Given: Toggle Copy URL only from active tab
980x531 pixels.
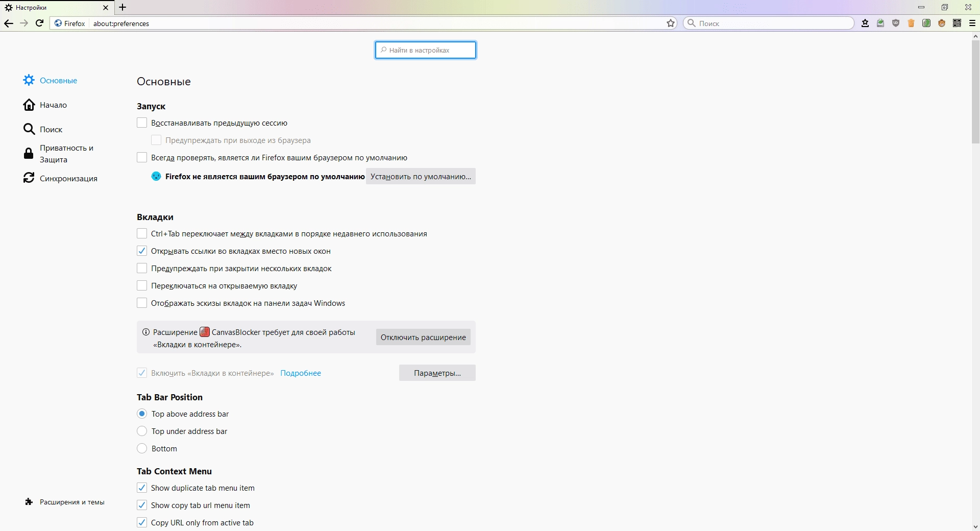Looking at the screenshot, I should [x=142, y=522].
